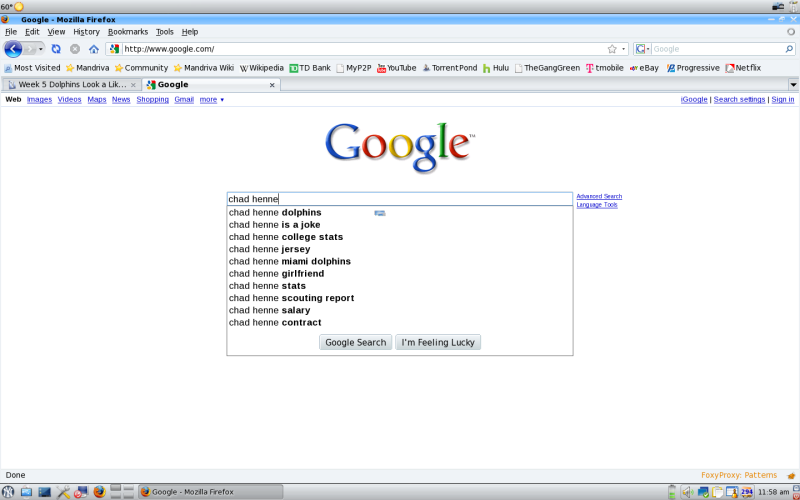Screen dimensions: 800x500
Task: Click the Stop loading icon
Action: (x=75, y=49)
